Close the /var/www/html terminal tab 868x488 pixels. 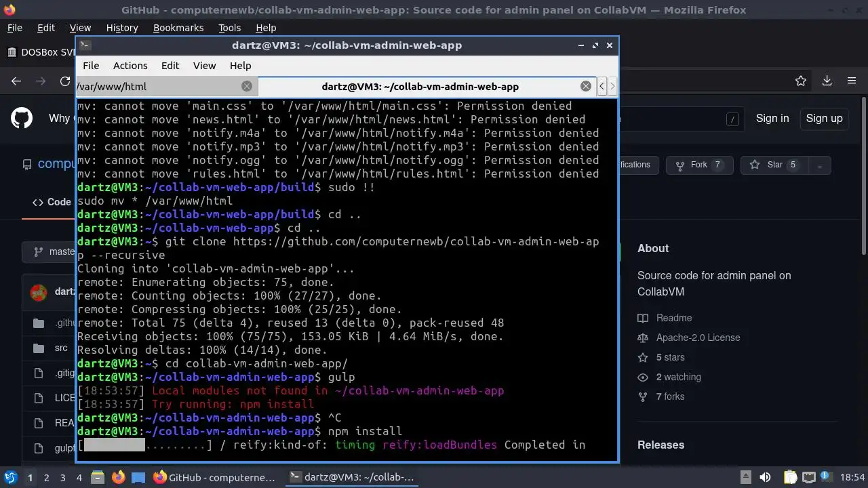coord(247,86)
